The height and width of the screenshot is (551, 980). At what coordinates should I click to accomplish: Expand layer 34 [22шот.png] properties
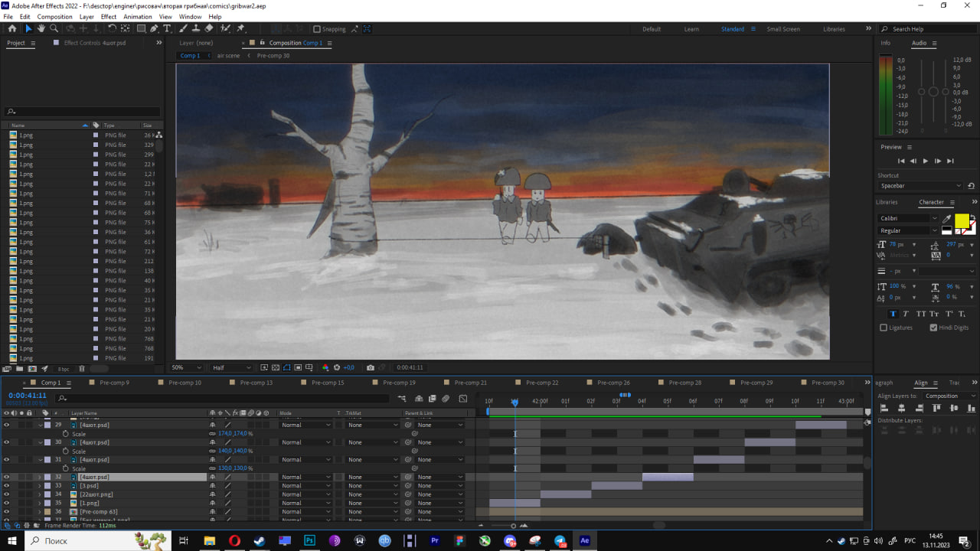point(40,494)
